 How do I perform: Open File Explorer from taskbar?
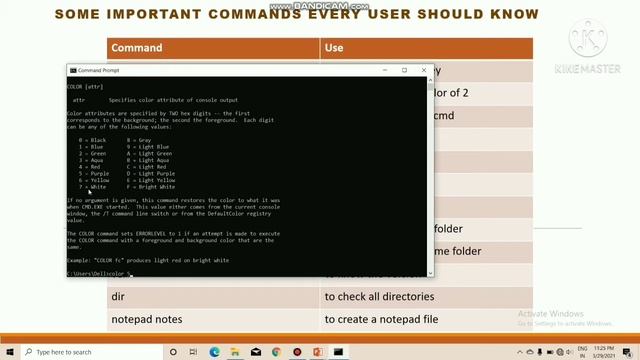click(x=235, y=352)
